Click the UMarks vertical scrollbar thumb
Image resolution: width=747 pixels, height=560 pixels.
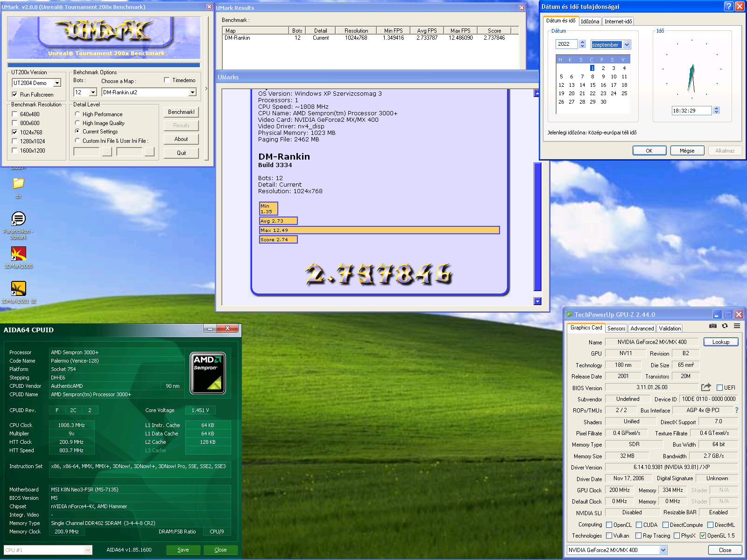tap(537, 227)
